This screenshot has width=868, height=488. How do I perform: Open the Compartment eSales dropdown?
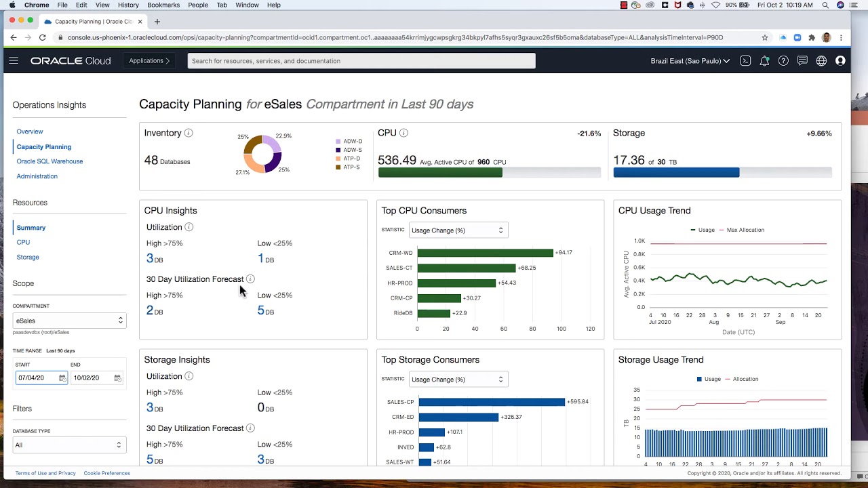pyautogui.click(x=69, y=321)
